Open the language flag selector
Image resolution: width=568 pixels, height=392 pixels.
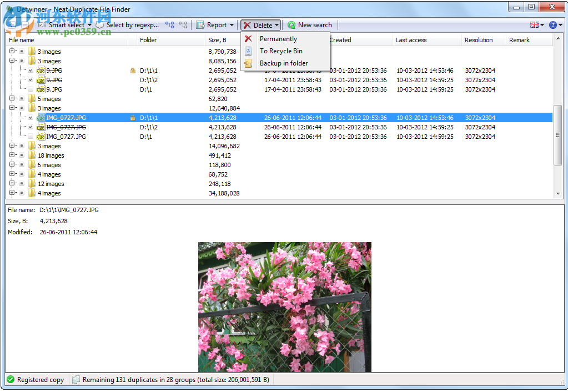click(537, 24)
